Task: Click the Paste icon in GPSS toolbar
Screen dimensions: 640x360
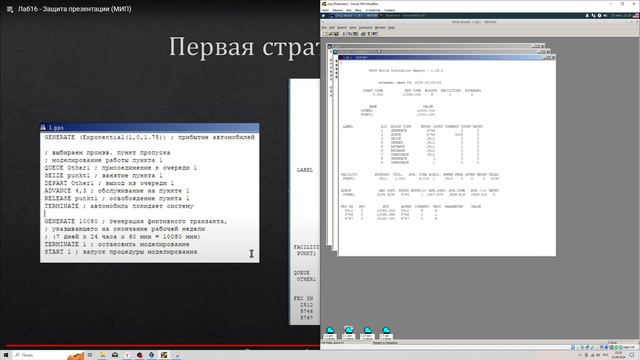Action: [x=356, y=34]
